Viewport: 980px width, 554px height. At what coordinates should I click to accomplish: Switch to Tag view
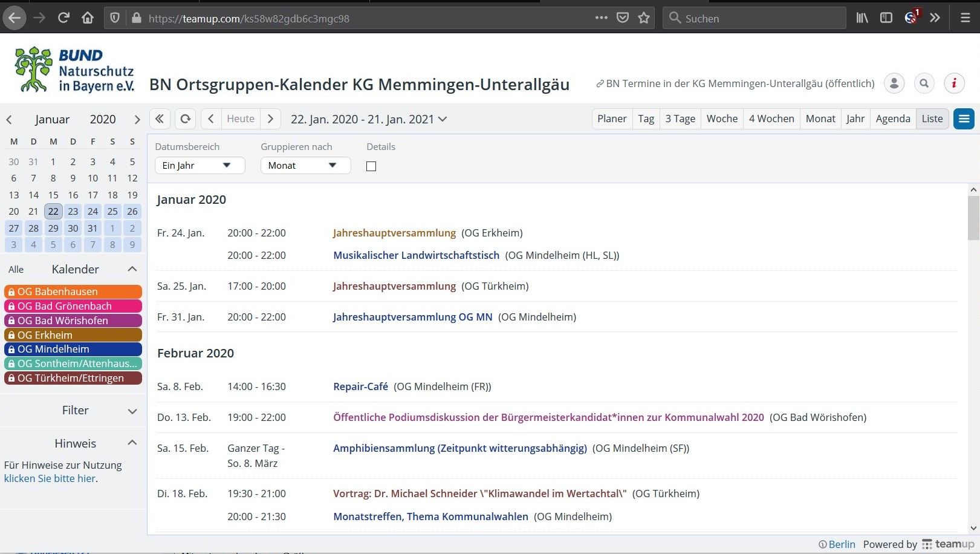(646, 119)
